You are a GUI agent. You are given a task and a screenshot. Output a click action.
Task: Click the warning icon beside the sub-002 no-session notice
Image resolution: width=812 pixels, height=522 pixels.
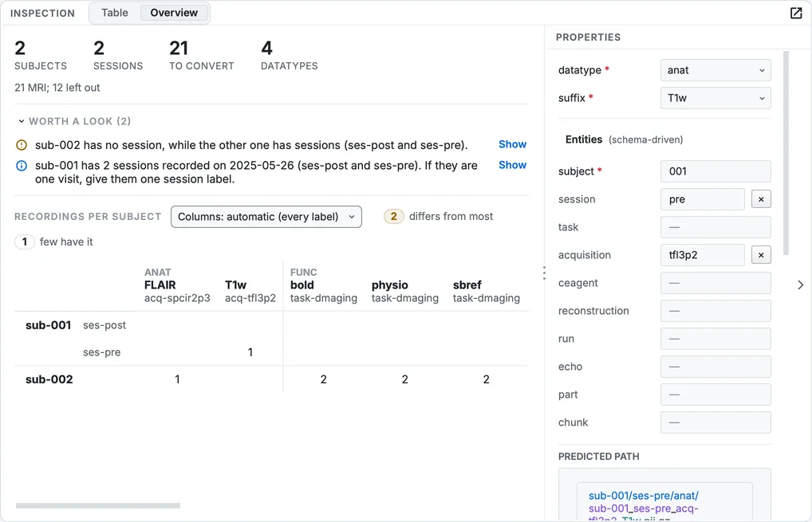[22, 145]
